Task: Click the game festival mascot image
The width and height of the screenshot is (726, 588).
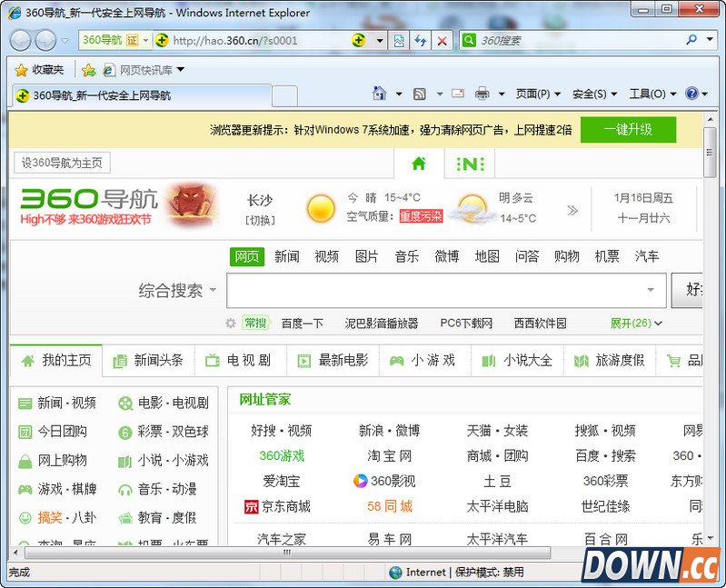Action: coord(193,205)
